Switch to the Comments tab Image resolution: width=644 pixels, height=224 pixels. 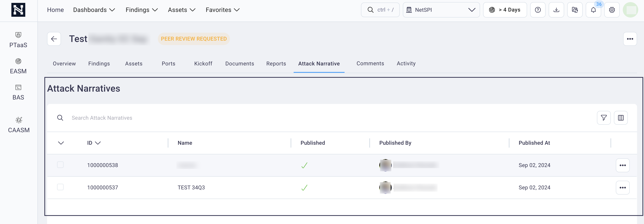(370, 64)
